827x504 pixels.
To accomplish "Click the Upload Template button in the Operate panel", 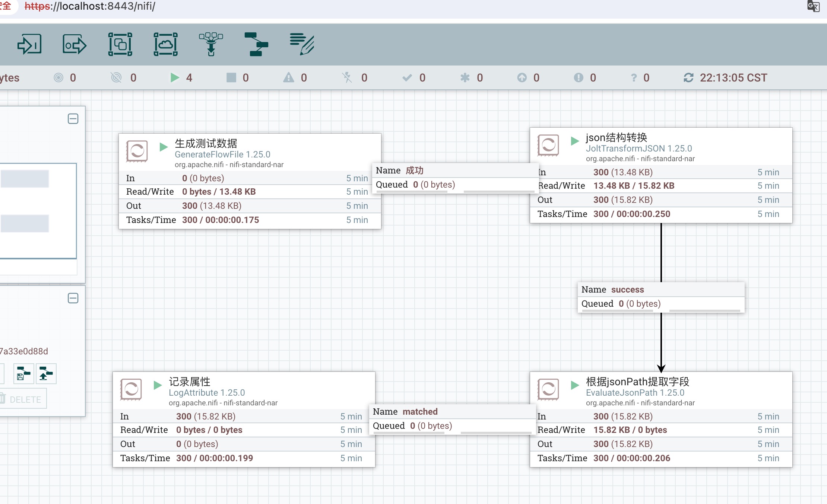I will pyautogui.click(x=46, y=373).
